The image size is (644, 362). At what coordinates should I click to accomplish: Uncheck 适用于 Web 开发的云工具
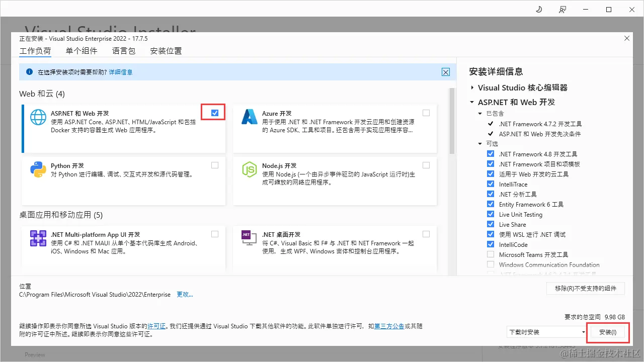[491, 174]
